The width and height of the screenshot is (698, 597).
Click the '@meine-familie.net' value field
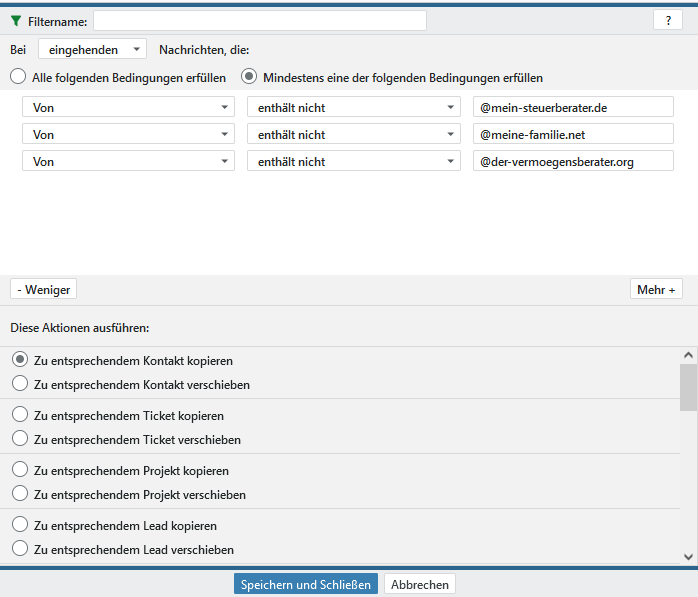coord(573,134)
